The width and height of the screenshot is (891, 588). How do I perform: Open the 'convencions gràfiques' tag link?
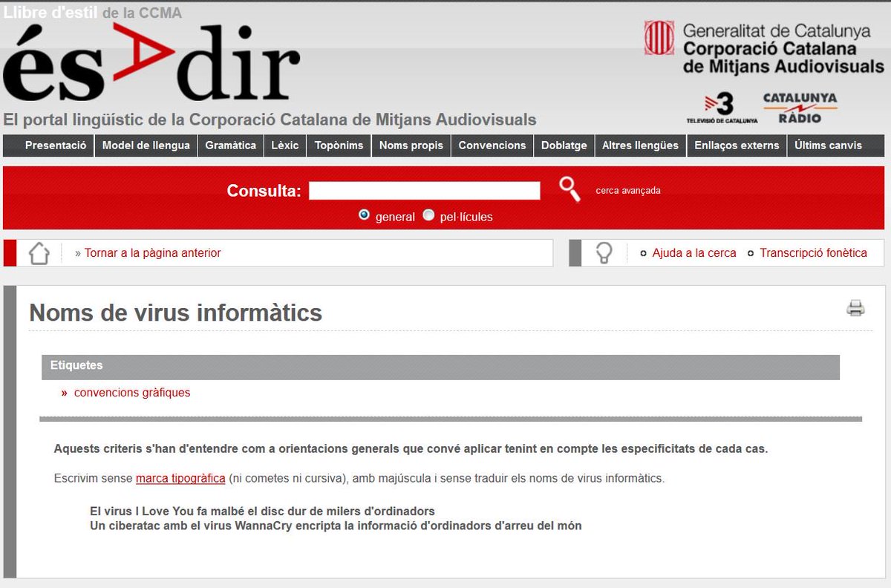(132, 393)
